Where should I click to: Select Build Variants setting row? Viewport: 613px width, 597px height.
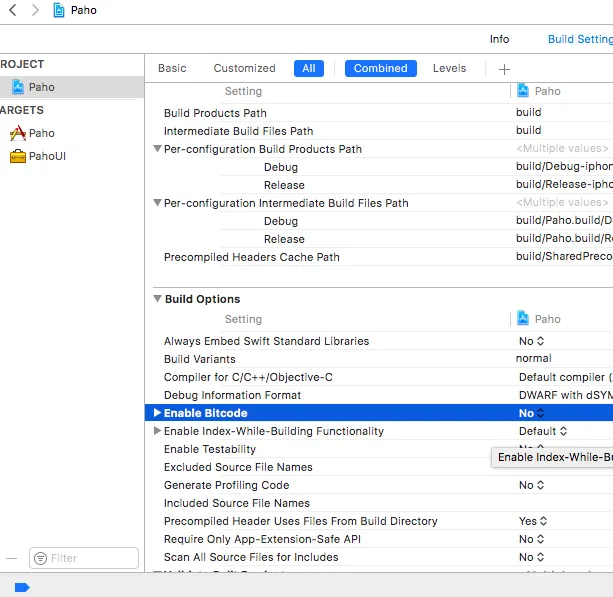(199, 359)
